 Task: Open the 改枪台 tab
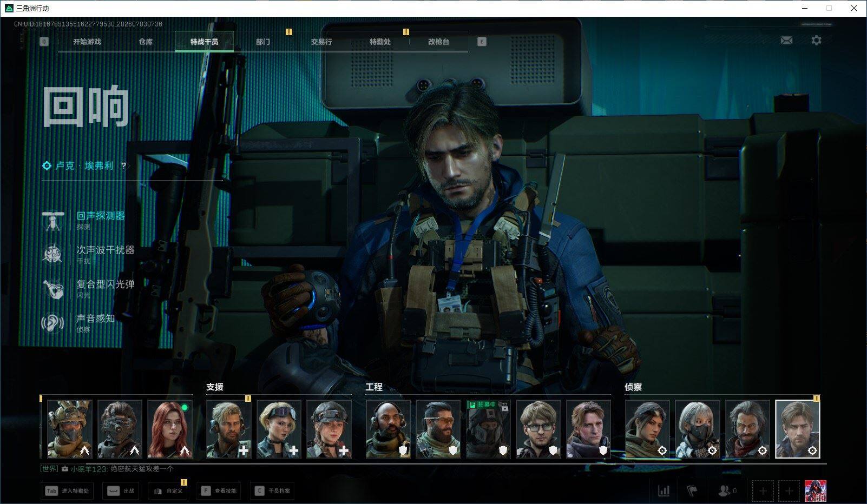pyautogui.click(x=438, y=42)
